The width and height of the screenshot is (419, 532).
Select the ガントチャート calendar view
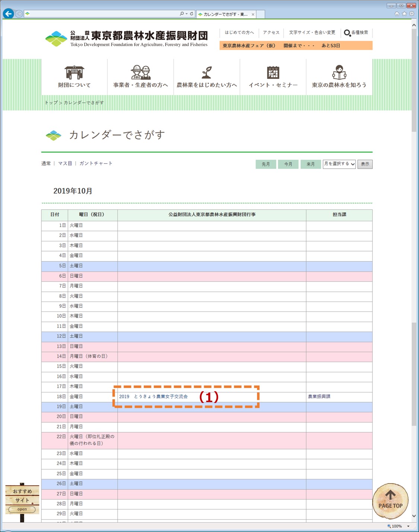pyautogui.click(x=96, y=163)
